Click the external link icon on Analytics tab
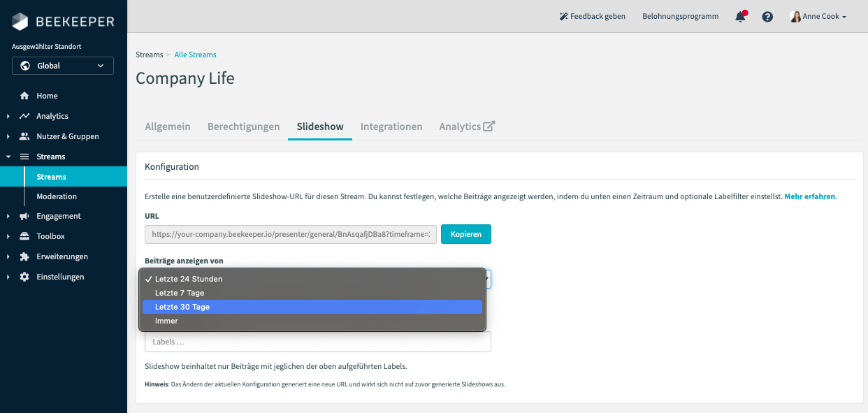The height and width of the screenshot is (413, 868). pos(490,124)
